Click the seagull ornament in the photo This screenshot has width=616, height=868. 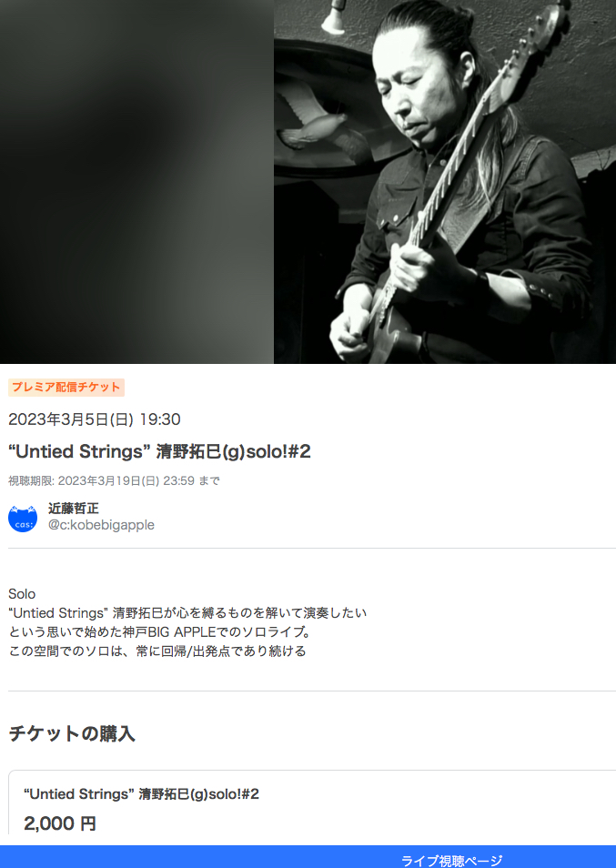(311, 122)
